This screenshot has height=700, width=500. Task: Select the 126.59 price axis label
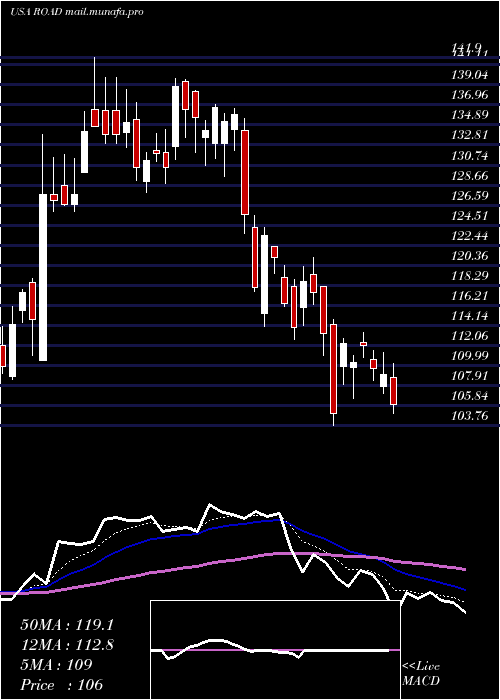[x=470, y=196]
